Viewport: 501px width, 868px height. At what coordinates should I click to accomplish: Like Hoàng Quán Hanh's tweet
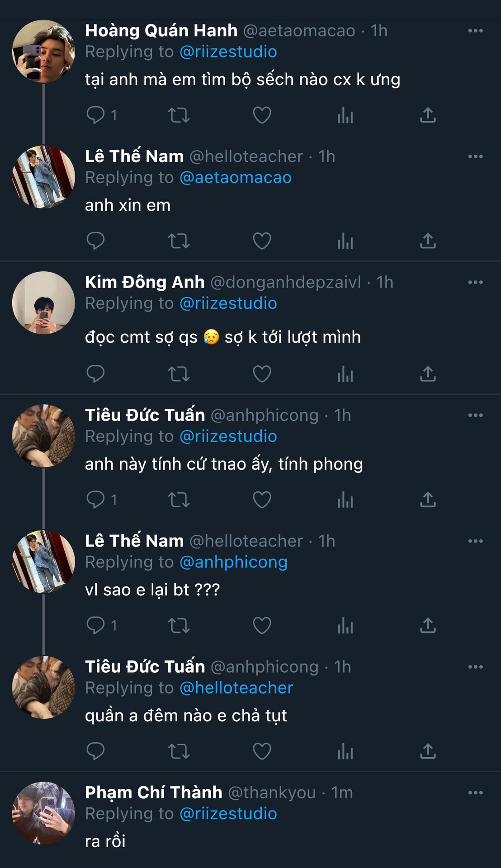262,115
